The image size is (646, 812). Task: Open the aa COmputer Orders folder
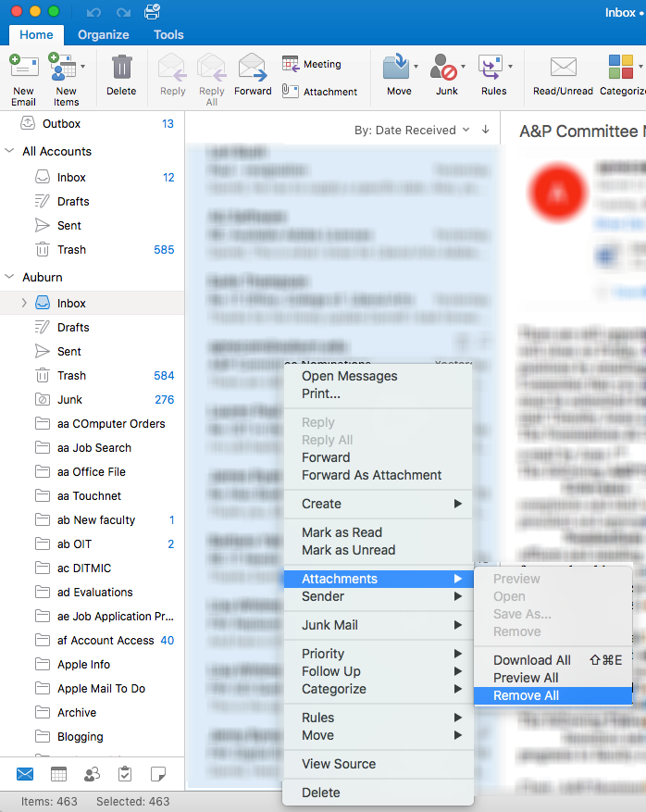[x=93, y=424]
